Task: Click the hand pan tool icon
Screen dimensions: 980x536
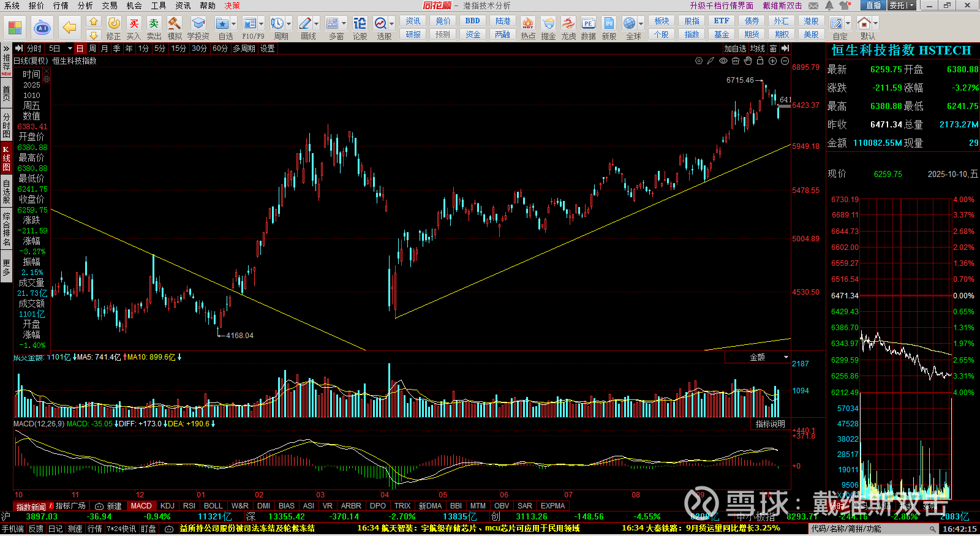Action: [748, 61]
